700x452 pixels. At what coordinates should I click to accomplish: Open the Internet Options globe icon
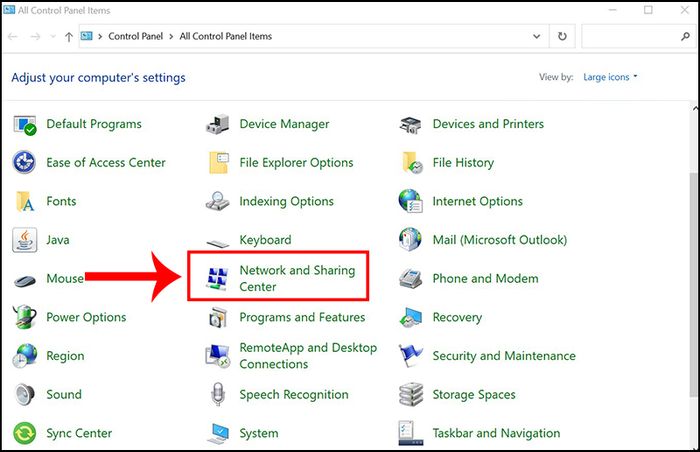pyautogui.click(x=411, y=201)
